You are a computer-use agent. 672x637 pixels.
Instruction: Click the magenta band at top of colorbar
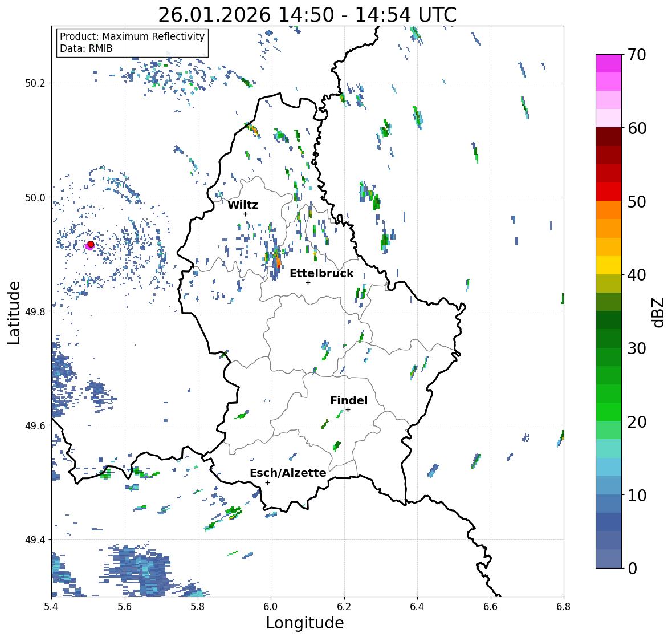click(609, 63)
